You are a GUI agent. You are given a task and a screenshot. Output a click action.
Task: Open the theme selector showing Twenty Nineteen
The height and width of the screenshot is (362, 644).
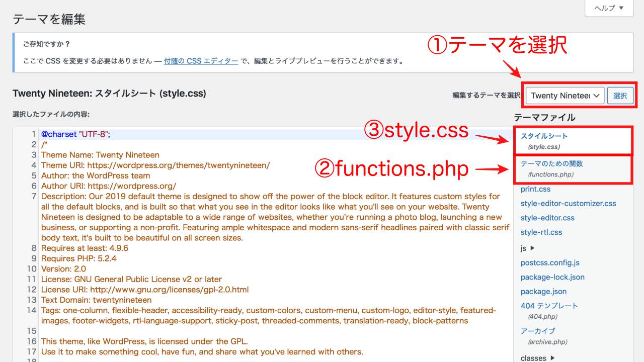(565, 96)
